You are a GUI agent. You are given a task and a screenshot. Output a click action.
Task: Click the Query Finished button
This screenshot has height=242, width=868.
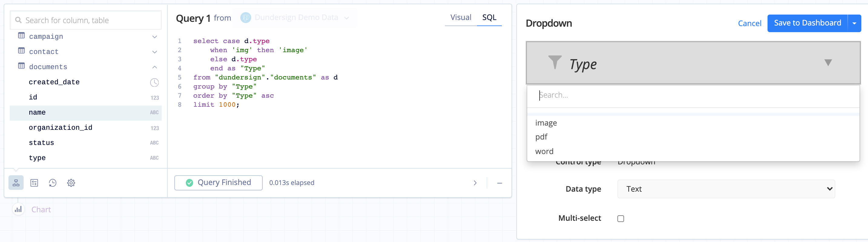[218, 183]
